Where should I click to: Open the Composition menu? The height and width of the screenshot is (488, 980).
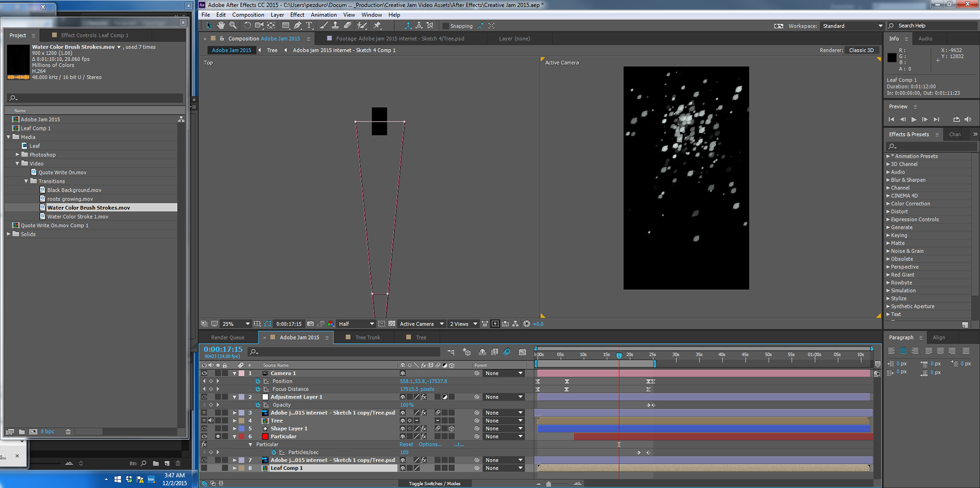(x=248, y=15)
